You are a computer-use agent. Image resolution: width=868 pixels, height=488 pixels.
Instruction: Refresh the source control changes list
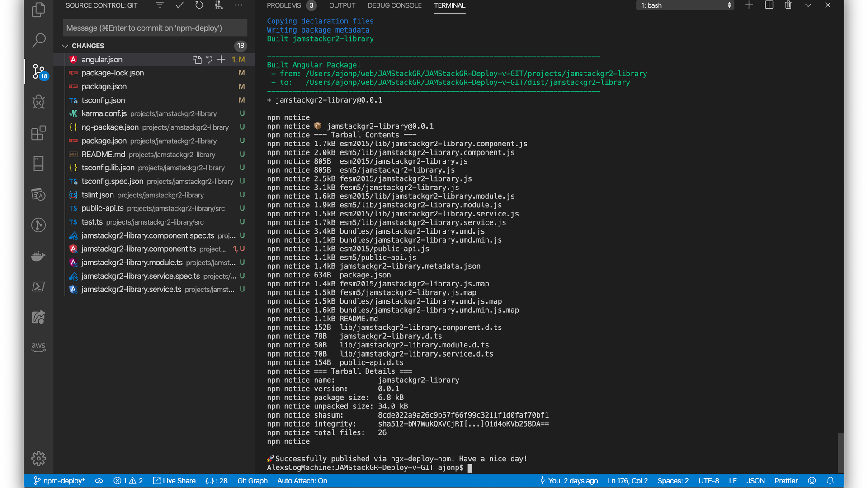click(199, 5)
